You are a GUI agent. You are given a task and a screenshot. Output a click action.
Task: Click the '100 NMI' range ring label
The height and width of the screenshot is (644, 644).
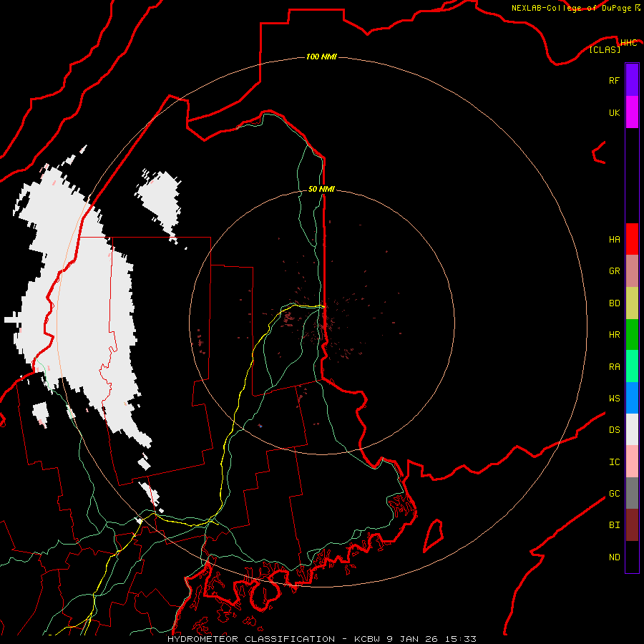click(x=321, y=57)
